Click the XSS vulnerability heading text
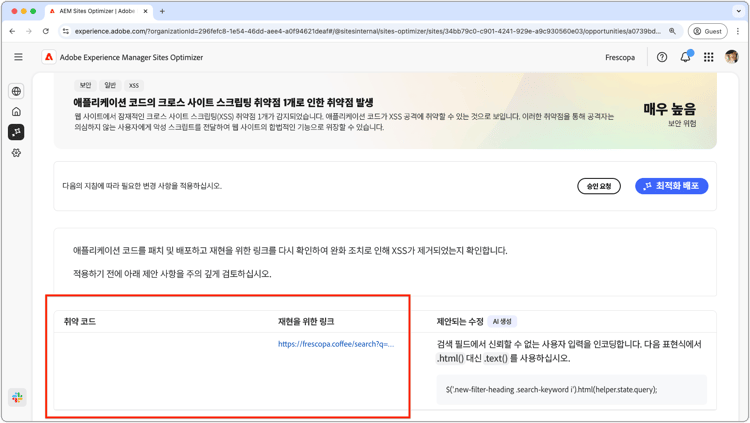 coord(223,102)
